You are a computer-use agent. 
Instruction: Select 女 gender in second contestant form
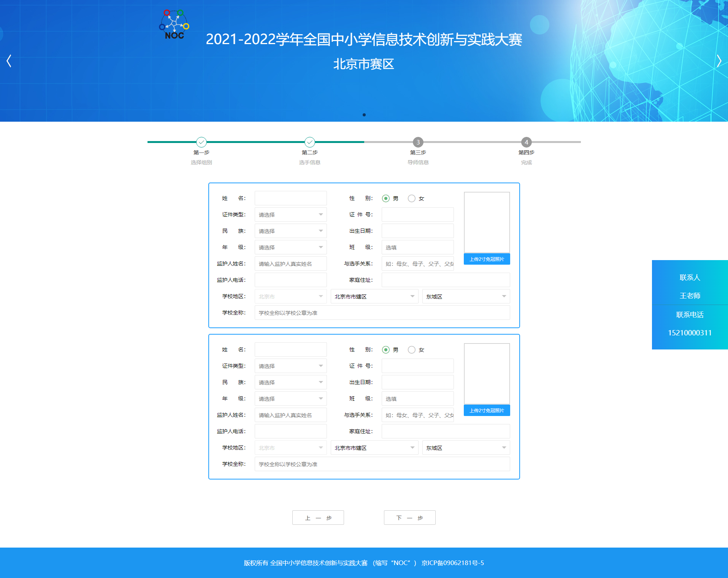click(411, 350)
